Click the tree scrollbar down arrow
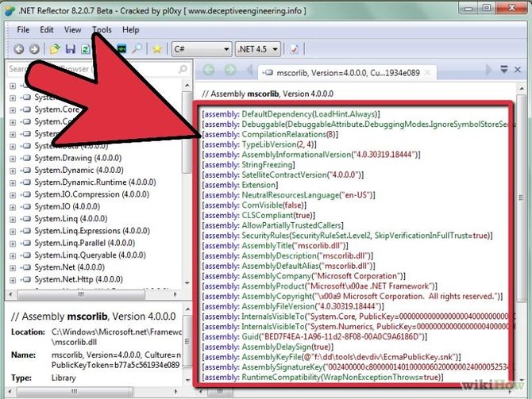This screenshot has width=532, height=399. tap(187, 283)
